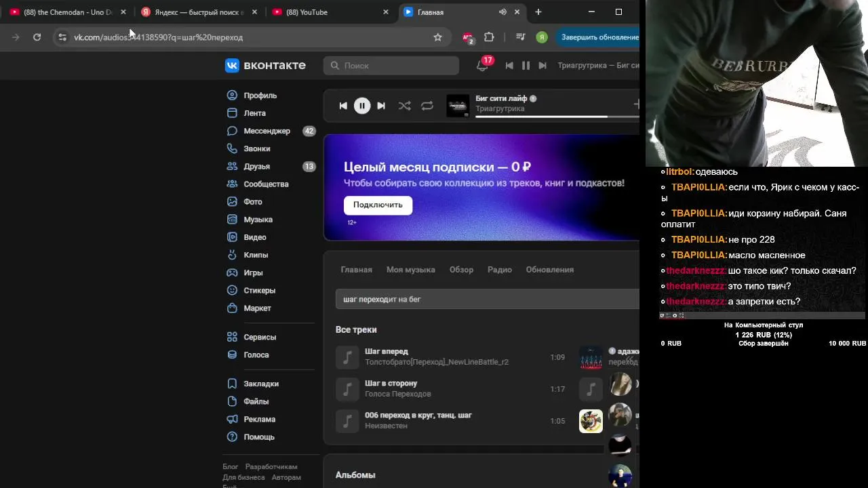
Task: Open Реклама in sidebar
Action: [251, 419]
